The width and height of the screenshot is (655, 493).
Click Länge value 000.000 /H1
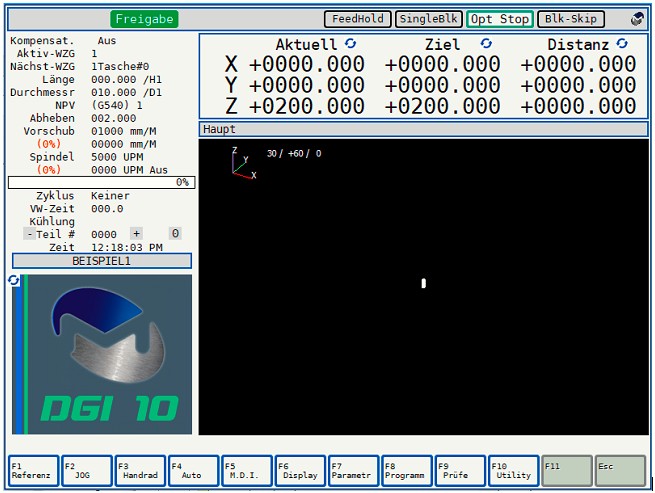pyautogui.click(x=127, y=79)
